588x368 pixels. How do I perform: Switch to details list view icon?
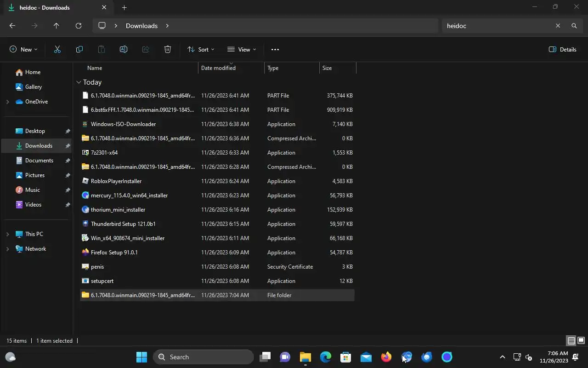(571, 341)
